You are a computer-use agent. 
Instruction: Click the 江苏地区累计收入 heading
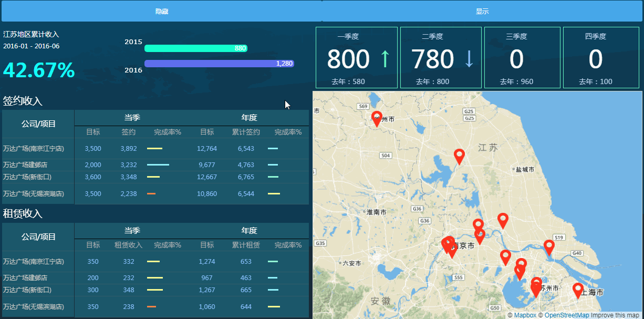[x=31, y=34]
